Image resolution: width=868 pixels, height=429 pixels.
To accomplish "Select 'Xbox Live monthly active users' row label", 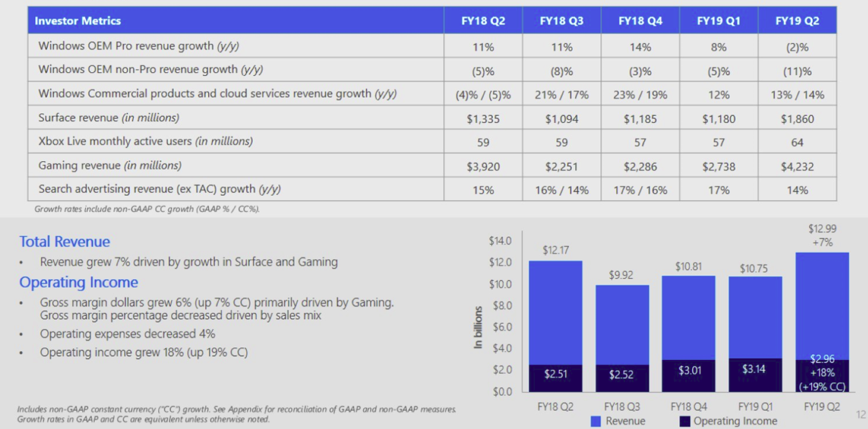I will tap(146, 142).
